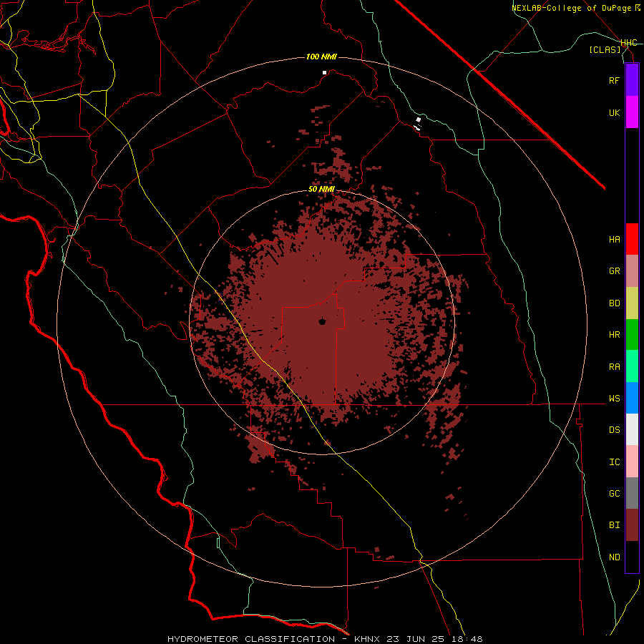Click the black radar site dot at center
Screen dimensions: 644x644
pyautogui.click(x=322, y=321)
